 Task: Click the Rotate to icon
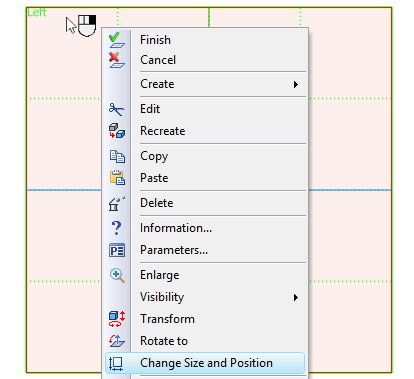pos(117,341)
